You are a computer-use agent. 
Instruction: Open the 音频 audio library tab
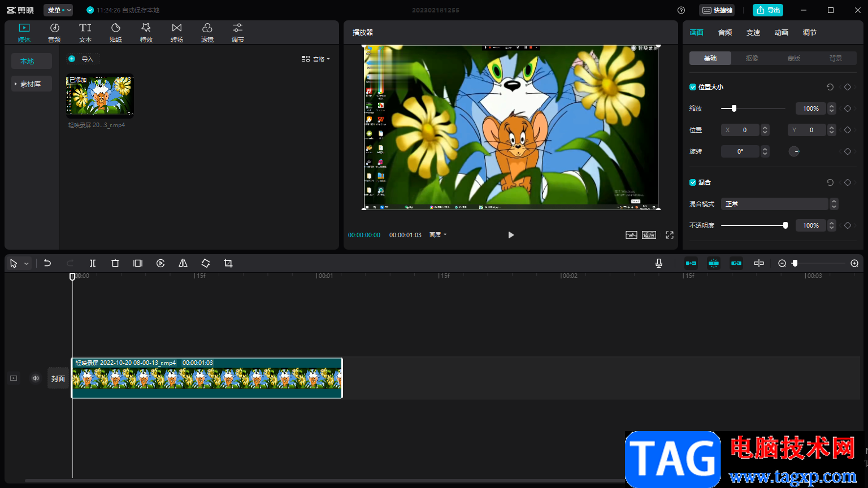(54, 33)
